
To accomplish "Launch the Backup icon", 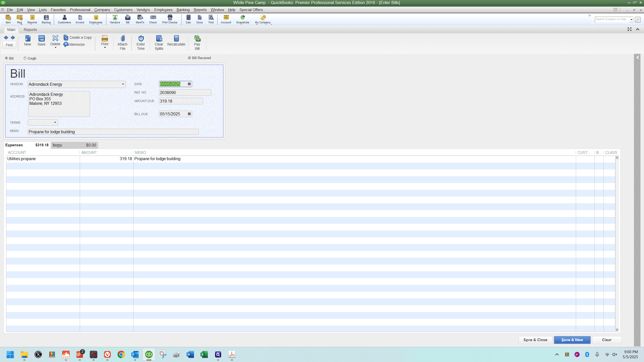I will click(46, 19).
